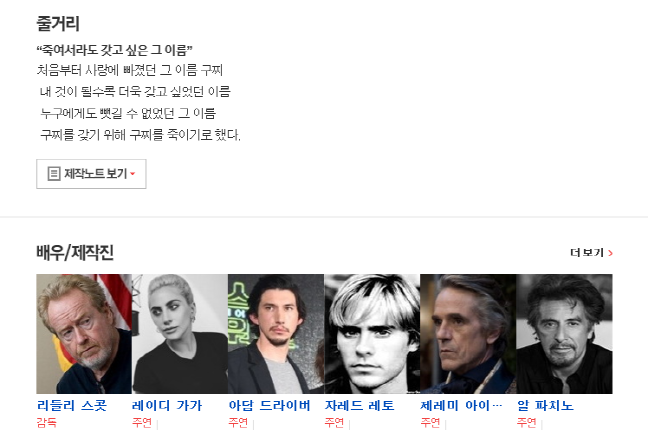Screen dimensions: 648x447
Task: Open 더보기 link for cast and crew
Action: click(x=591, y=252)
